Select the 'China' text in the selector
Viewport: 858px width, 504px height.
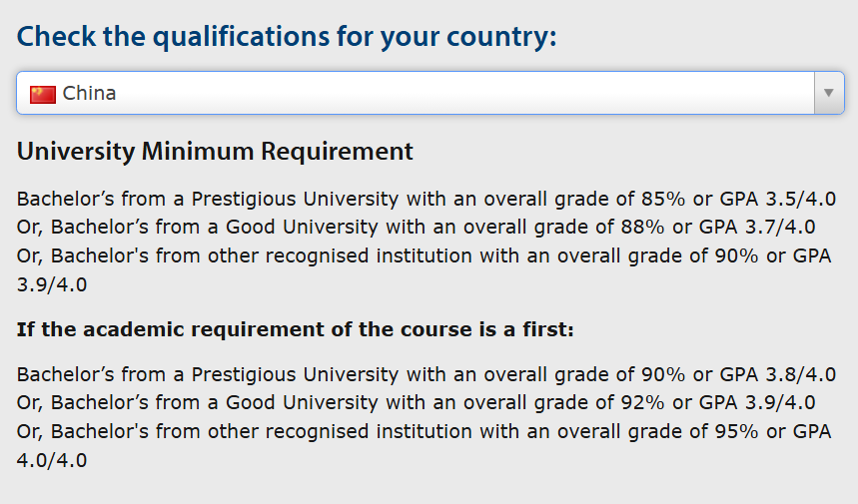click(x=89, y=94)
